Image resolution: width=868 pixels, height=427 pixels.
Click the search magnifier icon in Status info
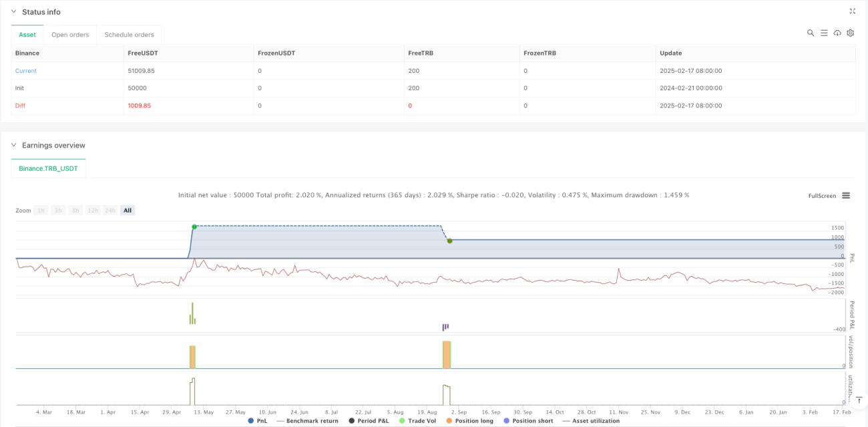coord(811,33)
